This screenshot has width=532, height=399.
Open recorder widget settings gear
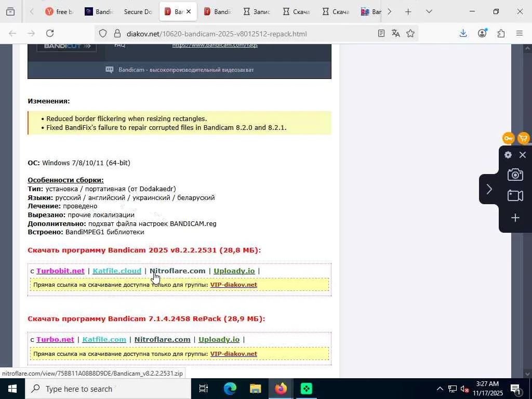pyautogui.click(x=508, y=155)
